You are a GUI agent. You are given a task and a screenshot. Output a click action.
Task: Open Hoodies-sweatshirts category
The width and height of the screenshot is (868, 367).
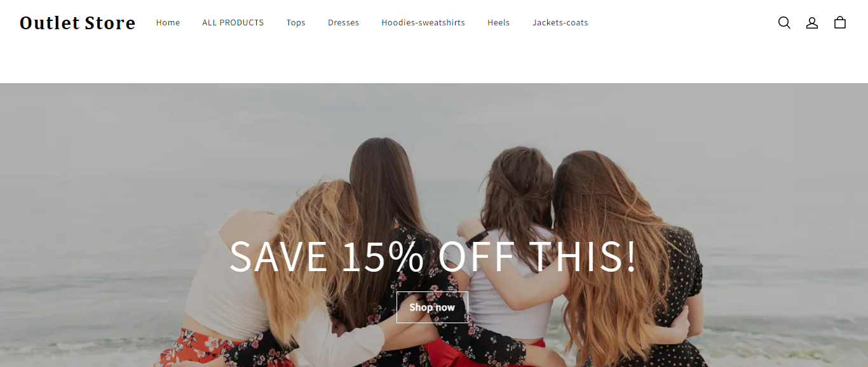pos(423,23)
